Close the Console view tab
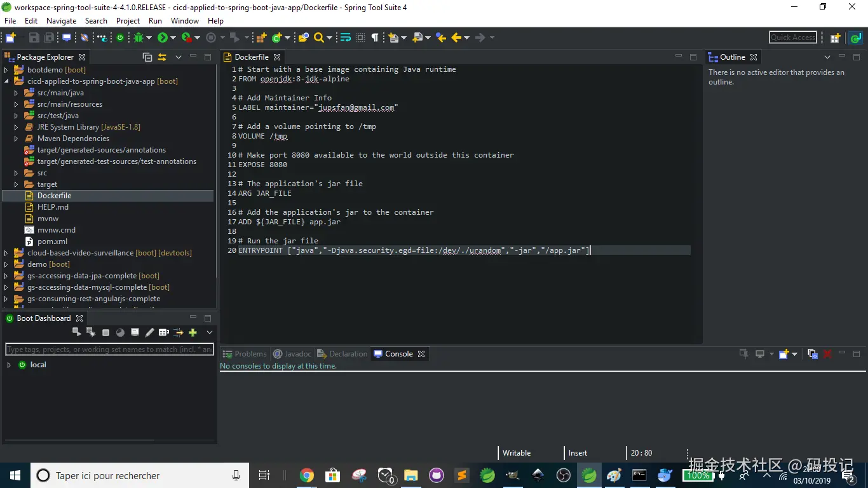 tap(421, 354)
